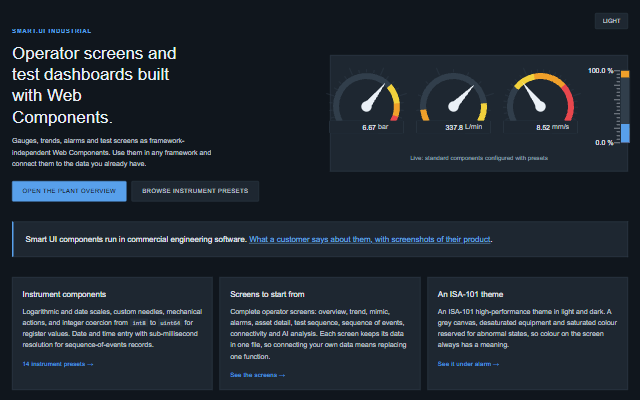Click the Smart.UI Industrial brand label

coord(51,31)
